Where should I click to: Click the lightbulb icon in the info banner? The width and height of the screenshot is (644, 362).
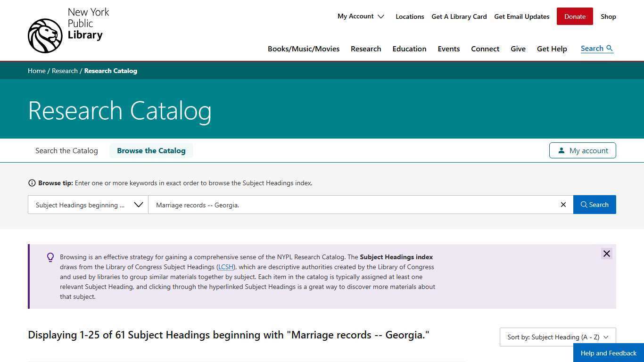(50, 257)
